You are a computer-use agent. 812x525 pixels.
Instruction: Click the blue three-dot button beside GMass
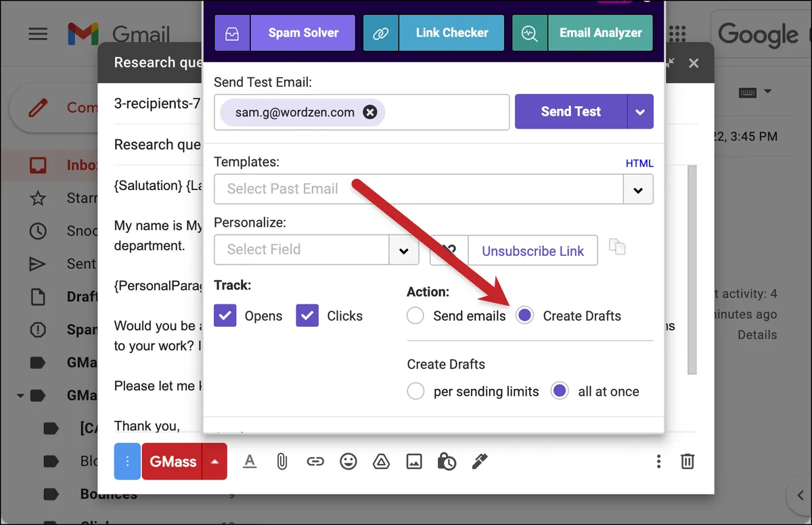127,461
